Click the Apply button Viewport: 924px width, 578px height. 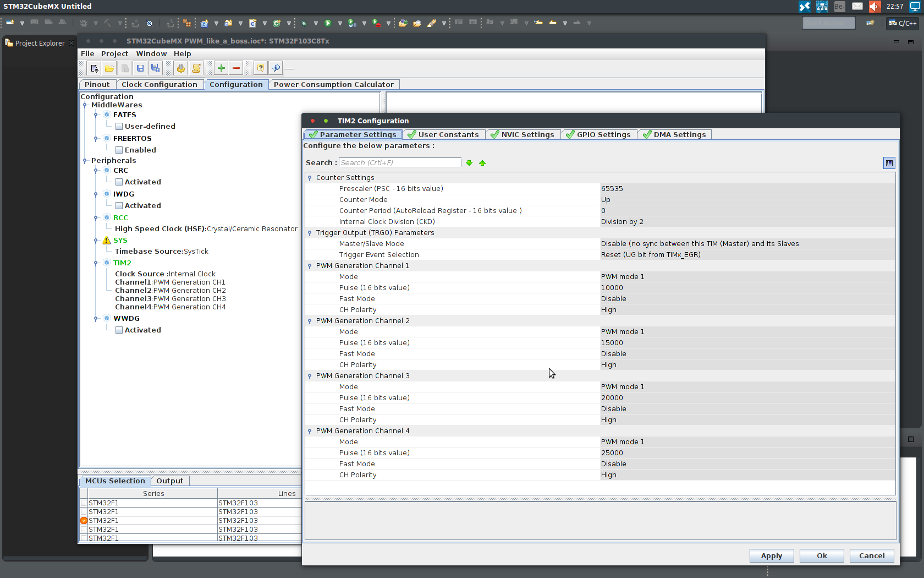772,556
